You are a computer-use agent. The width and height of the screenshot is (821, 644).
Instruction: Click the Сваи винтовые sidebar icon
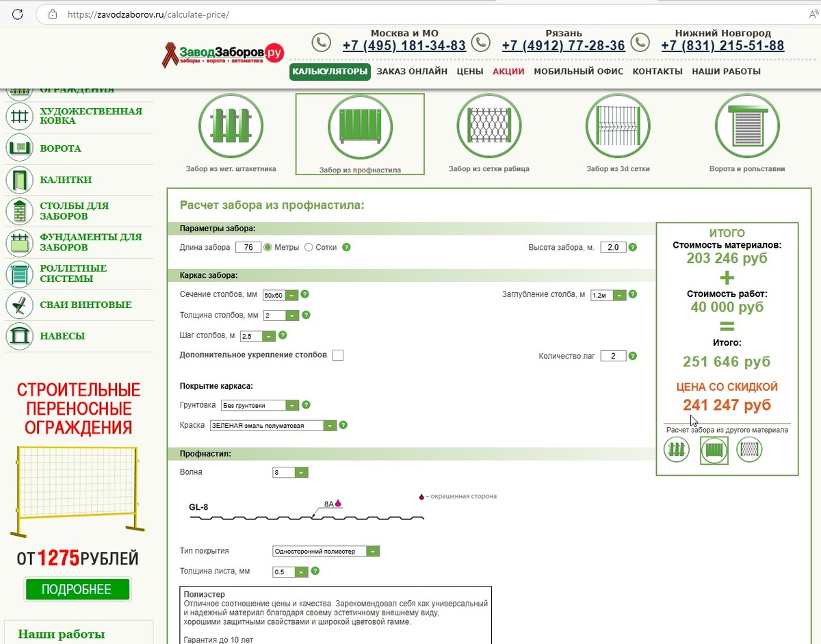click(20, 305)
